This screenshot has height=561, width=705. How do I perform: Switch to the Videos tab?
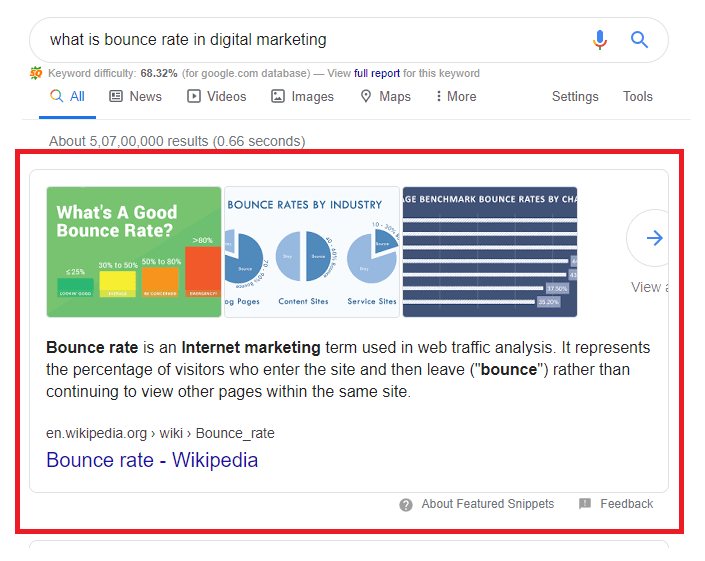click(217, 97)
